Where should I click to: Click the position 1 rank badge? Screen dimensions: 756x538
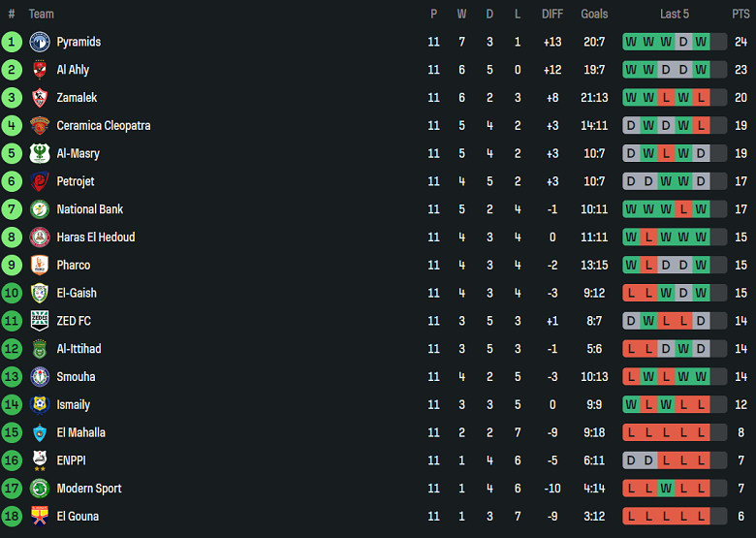[x=12, y=42]
